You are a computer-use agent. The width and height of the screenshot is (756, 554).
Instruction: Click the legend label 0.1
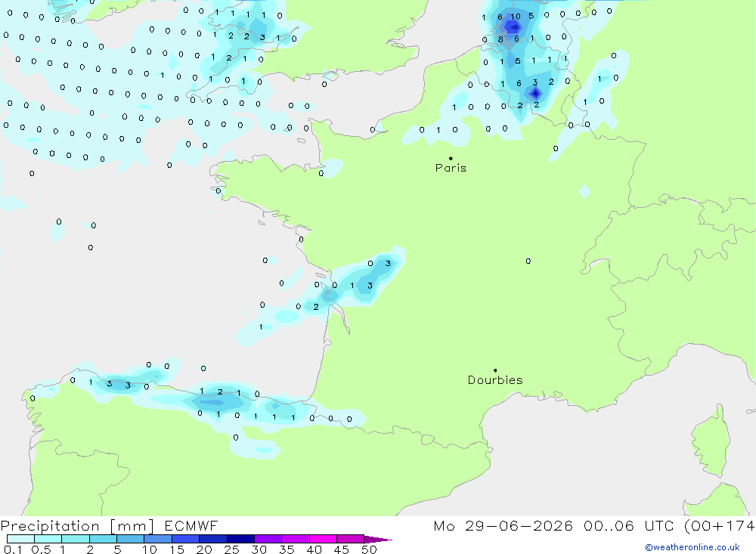pos(13,549)
